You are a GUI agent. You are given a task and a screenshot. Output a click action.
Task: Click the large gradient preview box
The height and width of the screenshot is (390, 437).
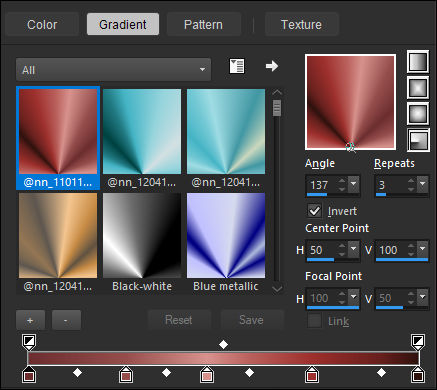coord(350,102)
